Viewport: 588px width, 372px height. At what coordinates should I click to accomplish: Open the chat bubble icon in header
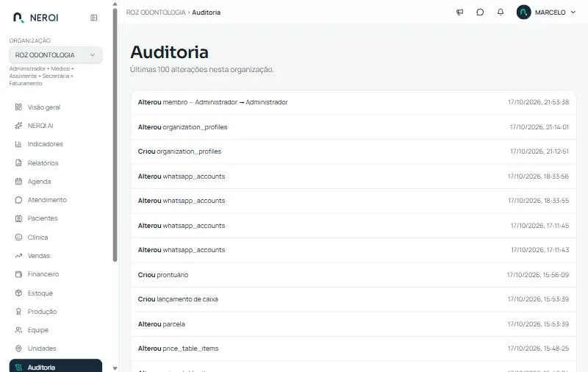(480, 12)
